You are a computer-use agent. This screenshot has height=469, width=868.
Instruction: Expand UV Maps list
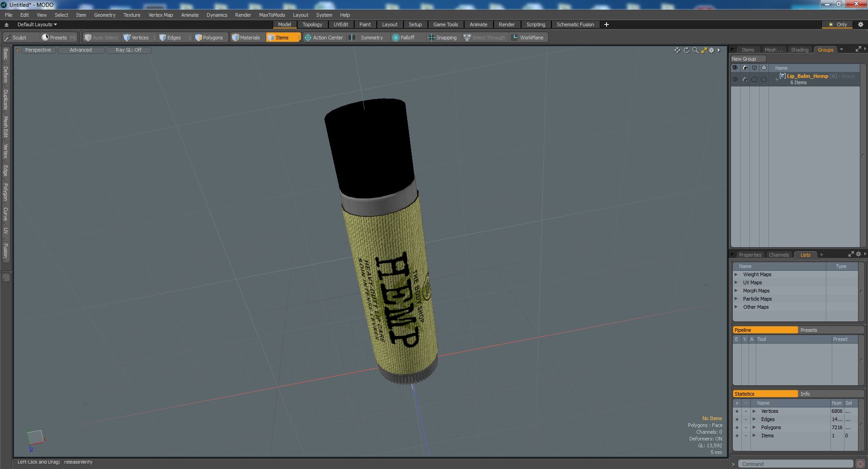click(736, 282)
